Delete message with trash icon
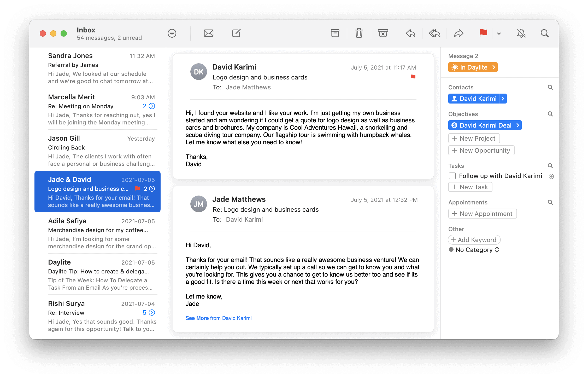 (x=359, y=33)
